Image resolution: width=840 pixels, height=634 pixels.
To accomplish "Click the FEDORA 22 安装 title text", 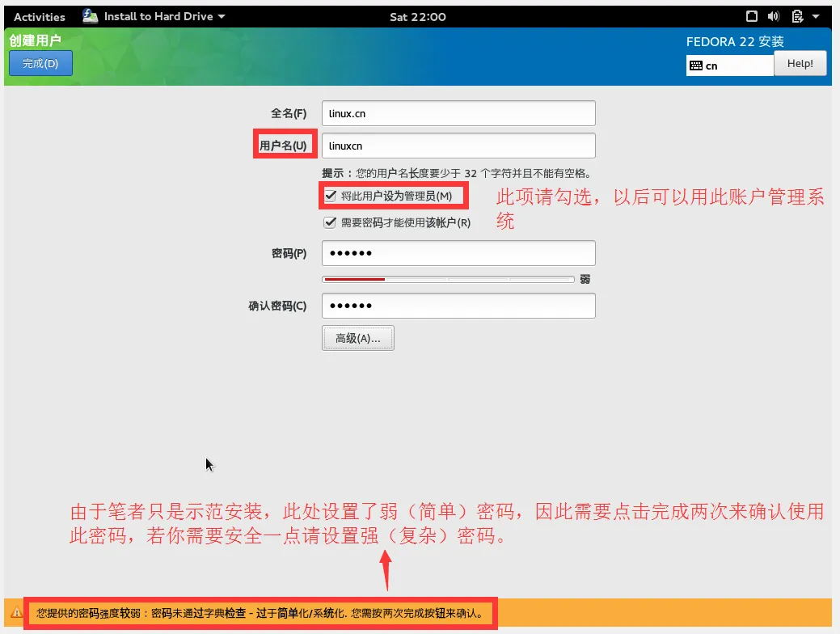I will 735,41.
